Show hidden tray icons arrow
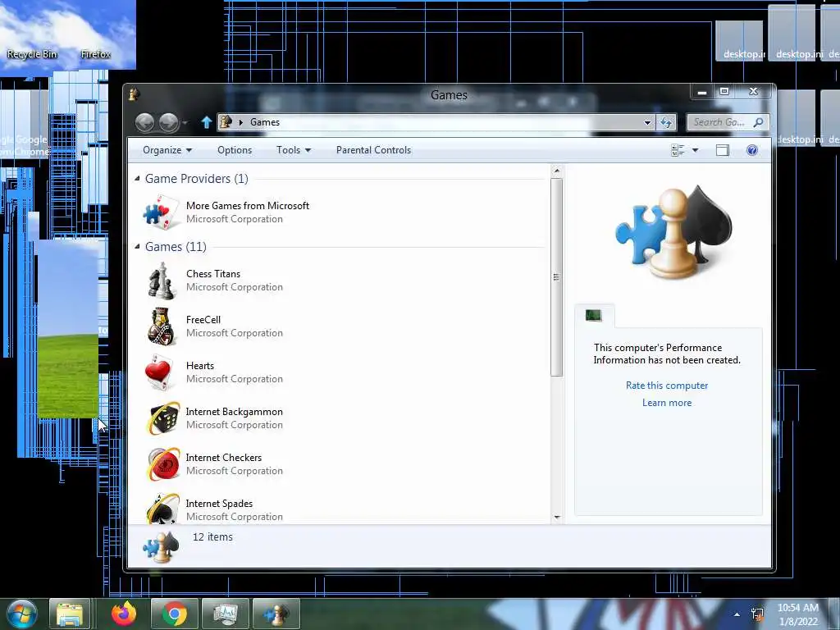This screenshot has height=630, width=840. click(x=737, y=614)
